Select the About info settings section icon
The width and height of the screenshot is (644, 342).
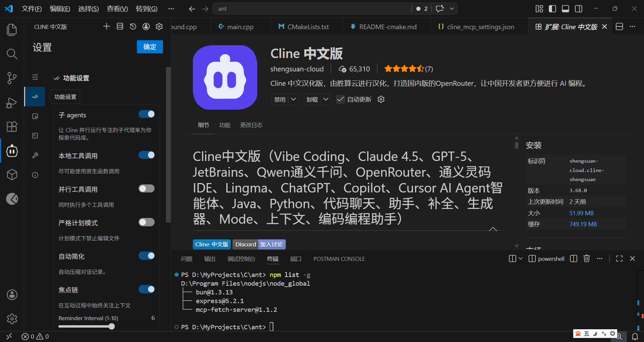click(35, 175)
